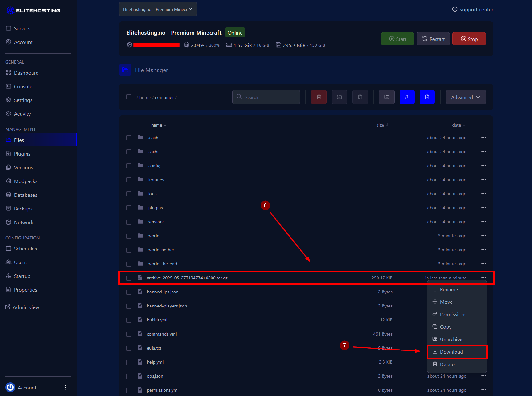This screenshot has width=532, height=396.
Task: Navigate to container in the breadcrumb
Action: tap(164, 97)
